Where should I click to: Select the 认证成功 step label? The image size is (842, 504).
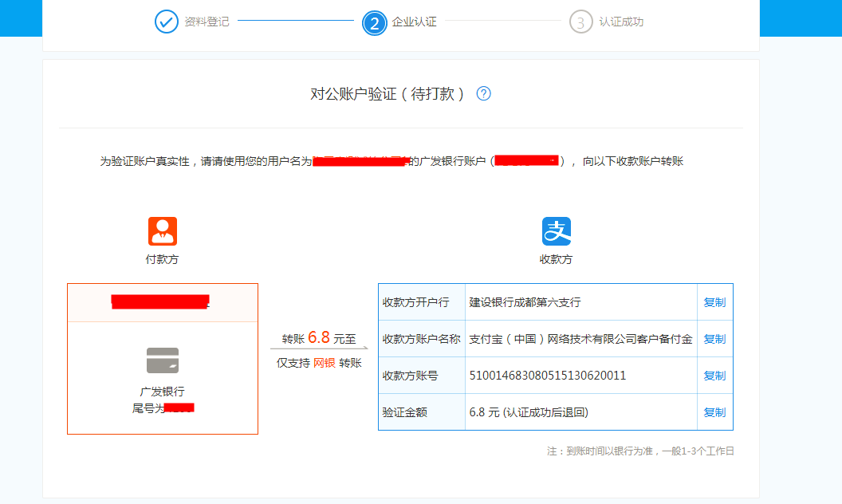click(621, 22)
